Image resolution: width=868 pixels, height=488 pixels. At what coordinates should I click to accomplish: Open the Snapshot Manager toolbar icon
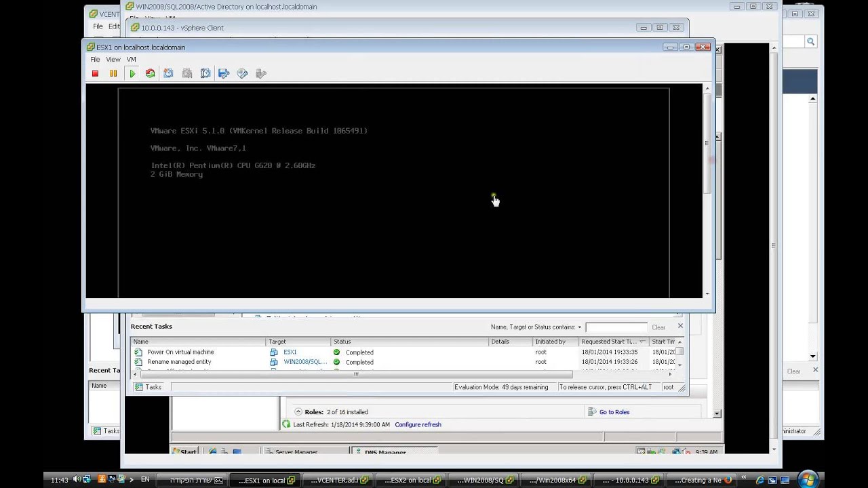coord(205,73)
